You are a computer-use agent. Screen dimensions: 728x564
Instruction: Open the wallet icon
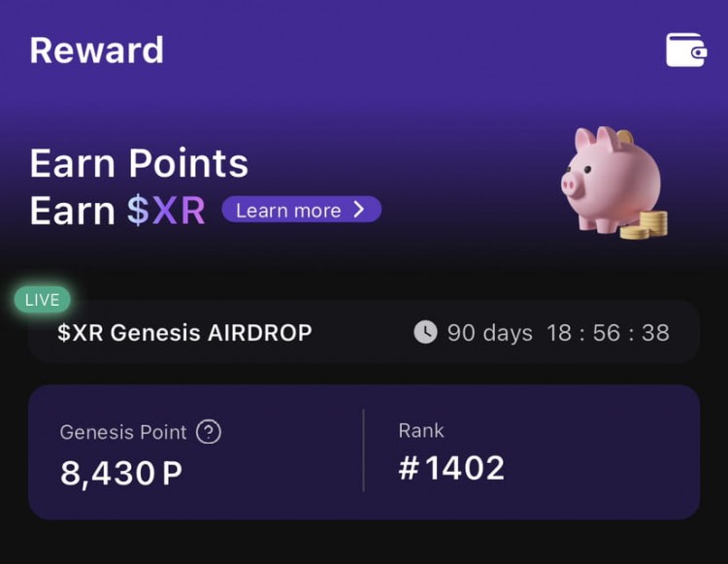(x=685, y=50)
